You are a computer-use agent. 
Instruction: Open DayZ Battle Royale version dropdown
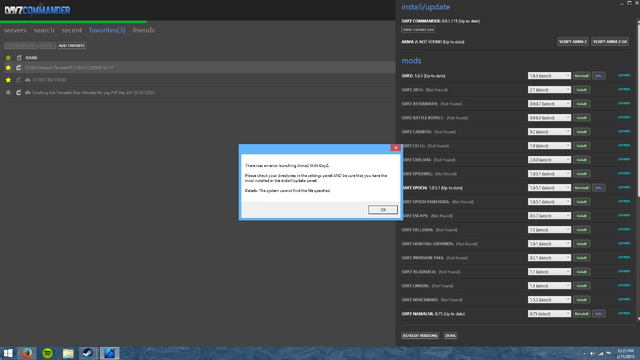pos(549,118)
